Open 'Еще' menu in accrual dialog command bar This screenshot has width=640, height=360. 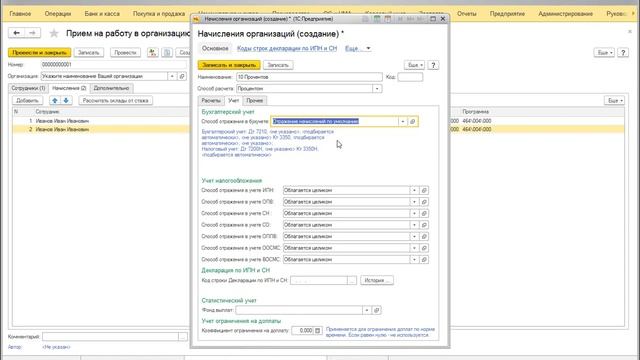415,65
